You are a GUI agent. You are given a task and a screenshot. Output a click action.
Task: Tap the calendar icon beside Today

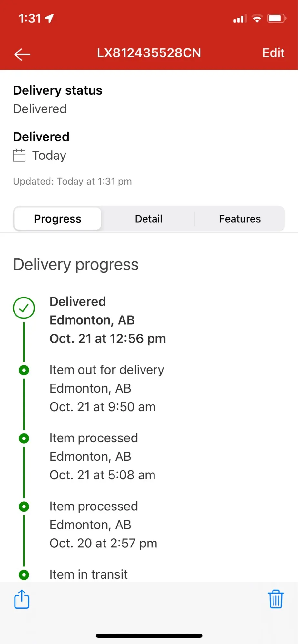[19, 155]
